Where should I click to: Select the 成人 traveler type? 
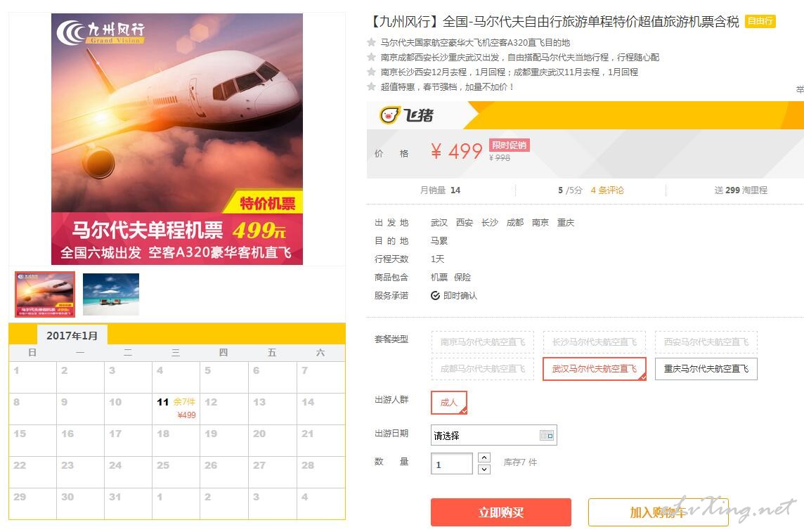448,402
